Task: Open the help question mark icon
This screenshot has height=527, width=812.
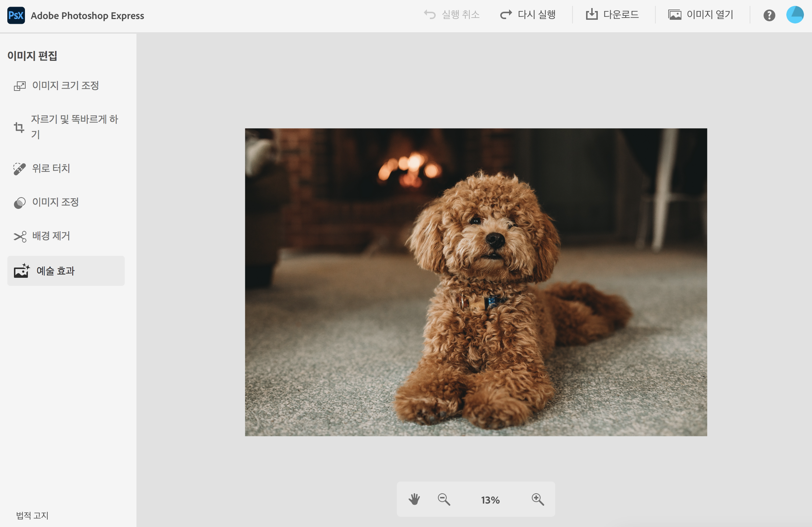Action: click(769, 15)
